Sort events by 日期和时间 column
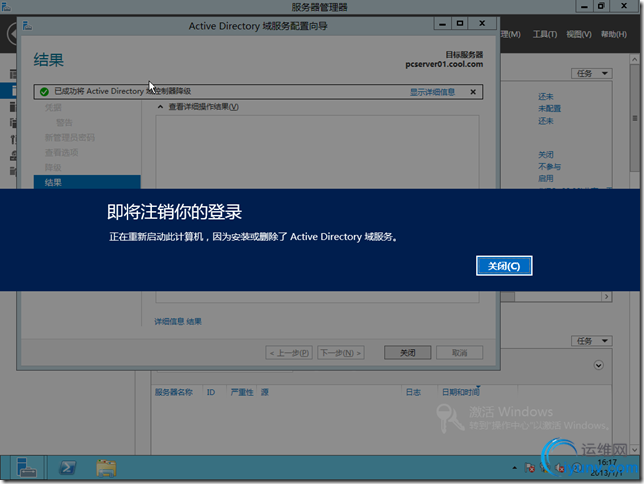The width and height of the screenshot is (644, 484). pos(460,392)
